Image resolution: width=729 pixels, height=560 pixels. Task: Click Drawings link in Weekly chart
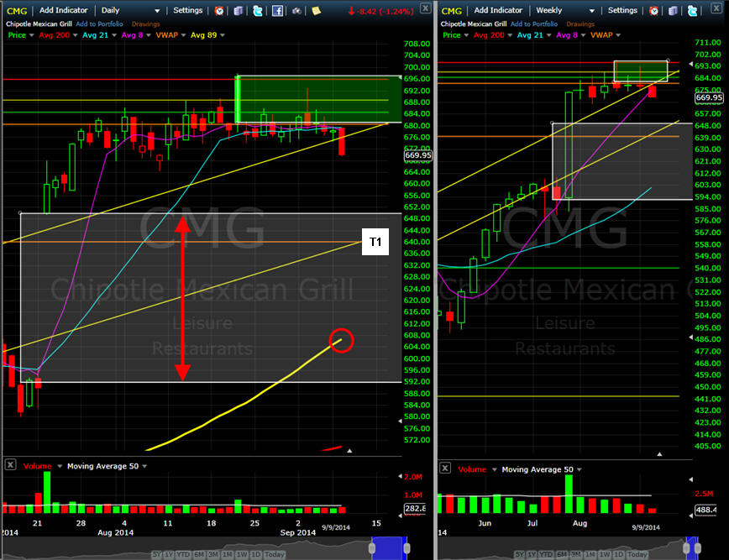(580, 24)
